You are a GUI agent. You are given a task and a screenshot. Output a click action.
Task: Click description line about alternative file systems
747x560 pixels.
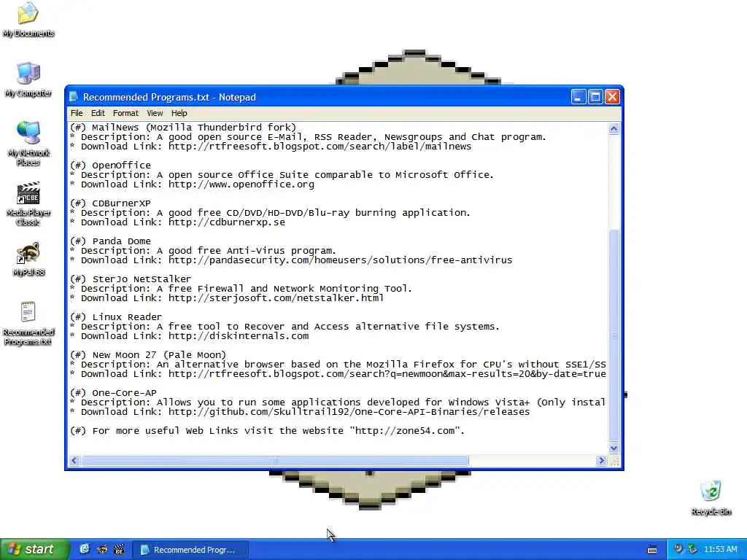[285, 326]
